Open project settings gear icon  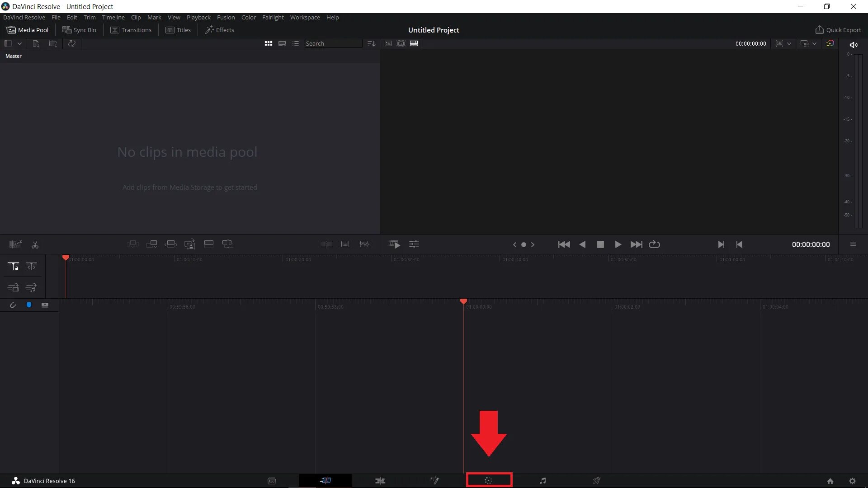tap(852, 481)
